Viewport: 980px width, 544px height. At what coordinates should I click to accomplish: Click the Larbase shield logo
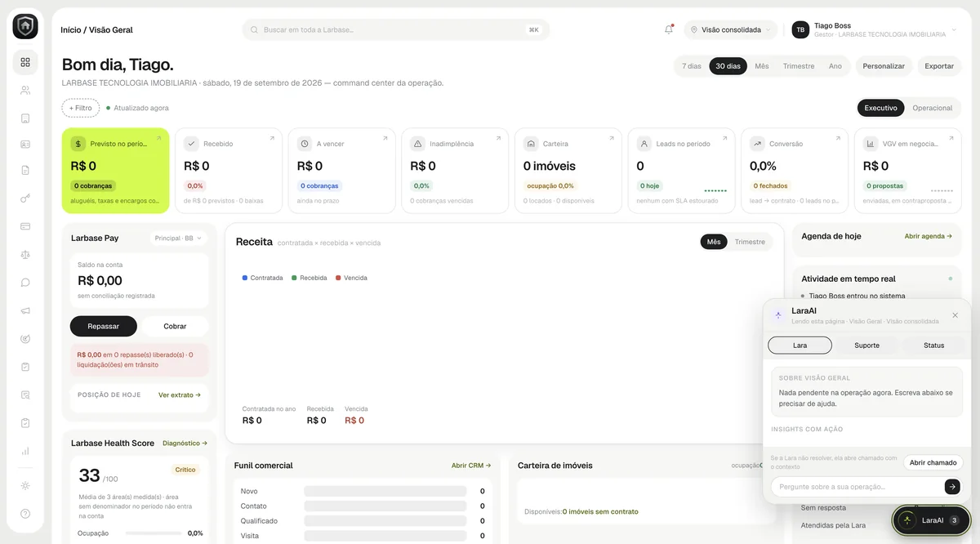pos(25,26)
